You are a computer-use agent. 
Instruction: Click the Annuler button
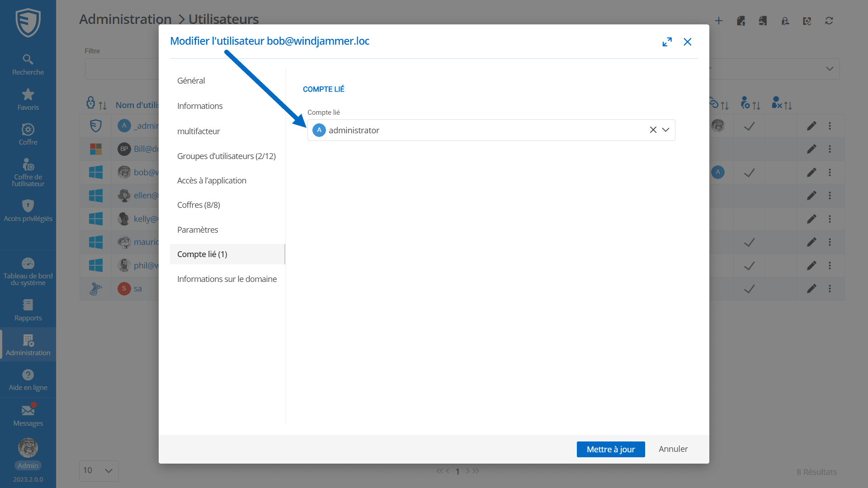673,449
